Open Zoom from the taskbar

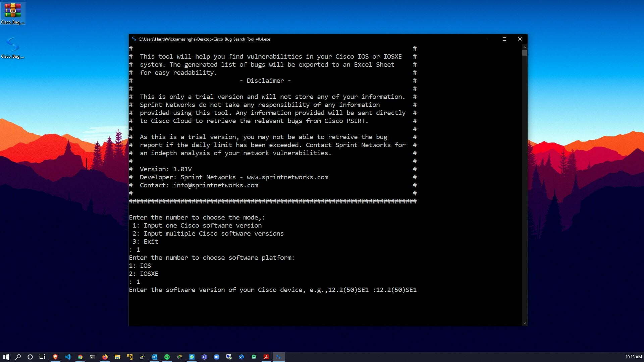pos(216,357)
